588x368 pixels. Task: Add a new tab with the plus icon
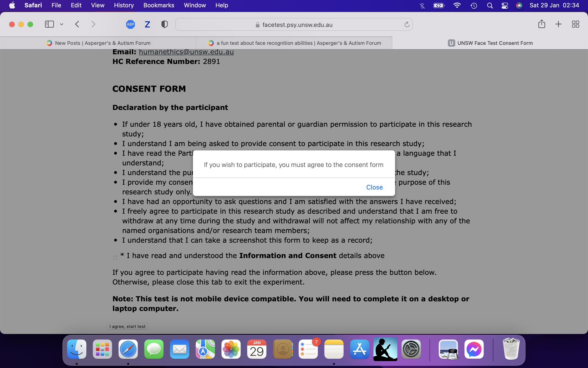coord(558,24)
